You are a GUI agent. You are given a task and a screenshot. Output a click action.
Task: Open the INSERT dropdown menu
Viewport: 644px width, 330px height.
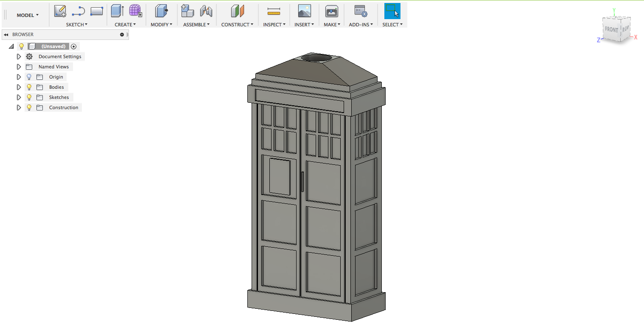tap(304, 25)
